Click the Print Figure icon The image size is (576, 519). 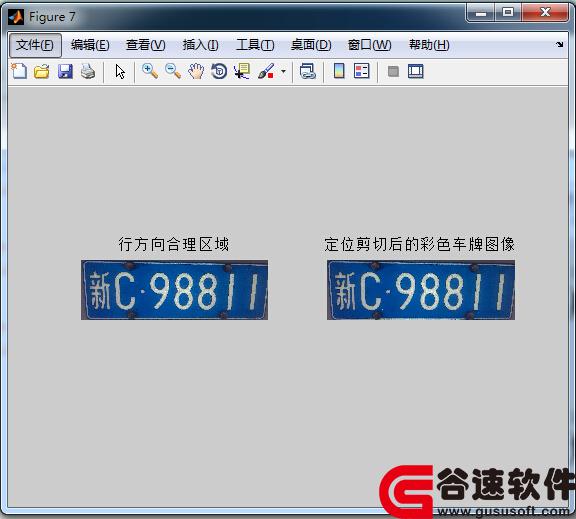click(88, 71)
